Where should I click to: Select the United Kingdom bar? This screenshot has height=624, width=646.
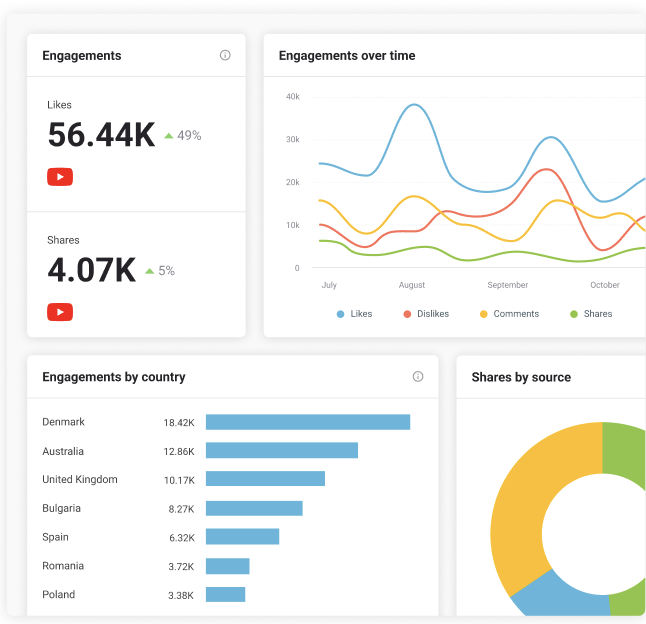point(265,479)
